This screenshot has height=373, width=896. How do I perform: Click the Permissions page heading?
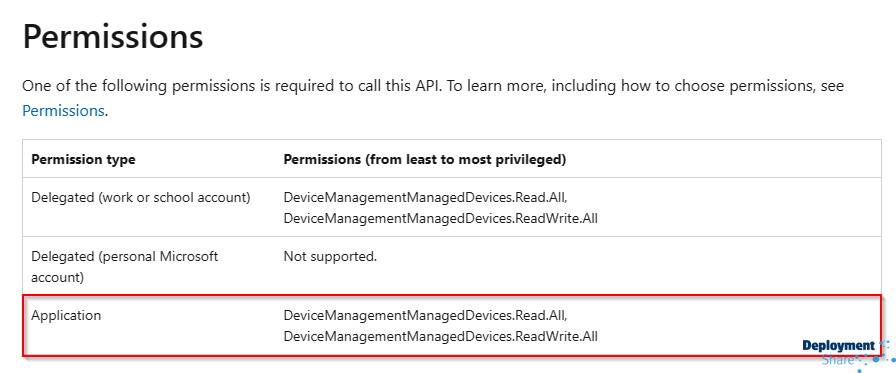(x=113, y=37)
